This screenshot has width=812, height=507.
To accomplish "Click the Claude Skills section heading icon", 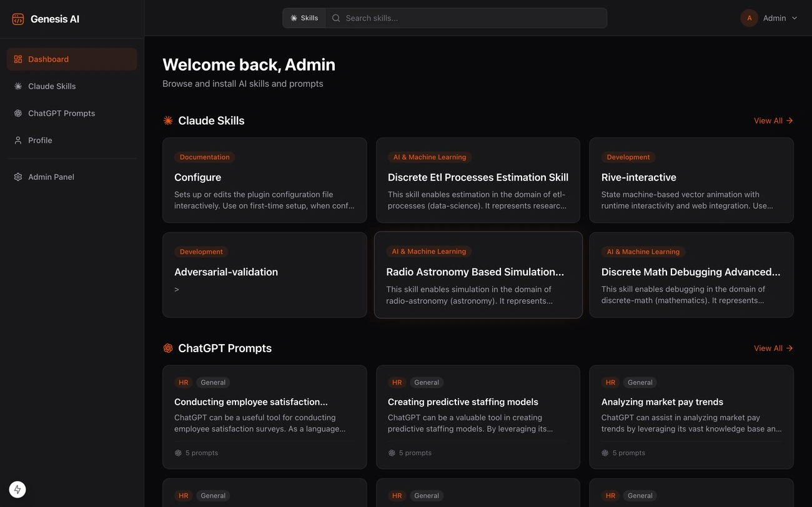I will (x=168, y=121).
